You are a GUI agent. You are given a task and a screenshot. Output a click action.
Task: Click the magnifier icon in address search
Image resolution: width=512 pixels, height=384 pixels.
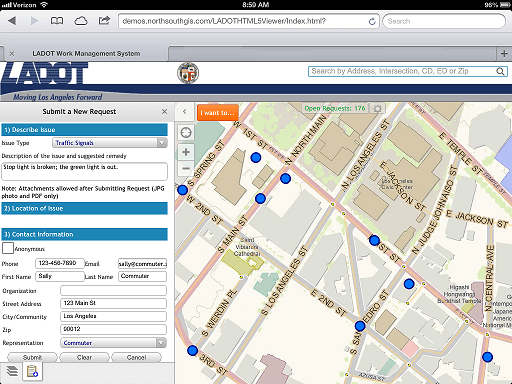[500, 71]
